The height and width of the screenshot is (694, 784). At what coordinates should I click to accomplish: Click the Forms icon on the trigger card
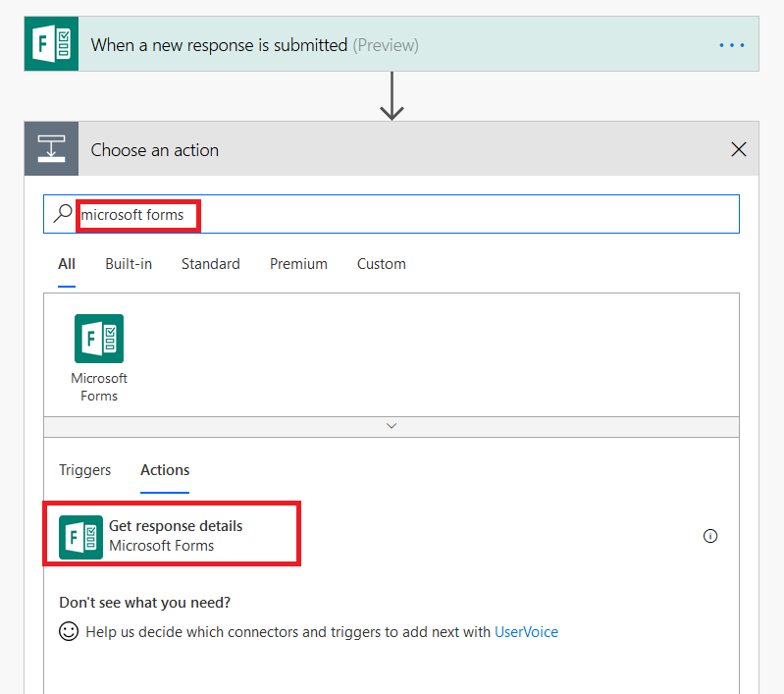click(51, 44)
